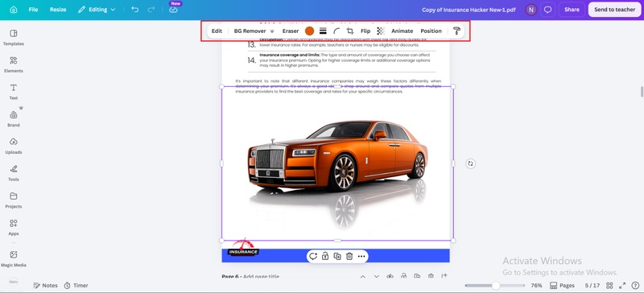
Task: Click the zoom slider
Action: [495, 285]
